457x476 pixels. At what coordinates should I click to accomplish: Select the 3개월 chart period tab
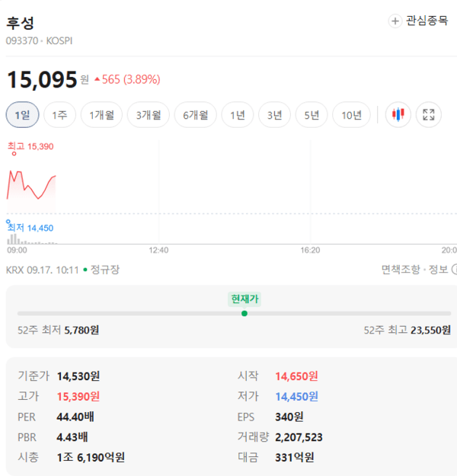[x=149, y=115]
